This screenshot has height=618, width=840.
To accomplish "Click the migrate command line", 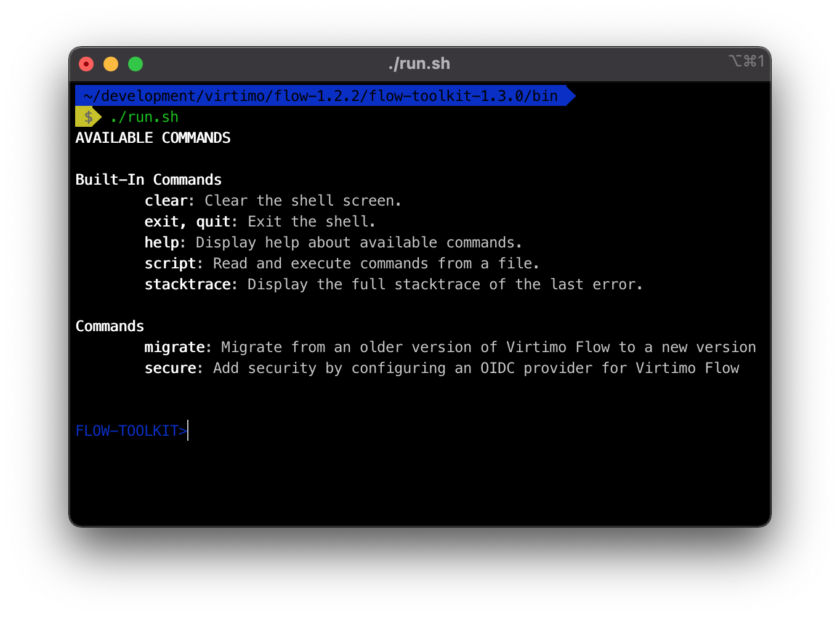I will [x=450, y=347].
